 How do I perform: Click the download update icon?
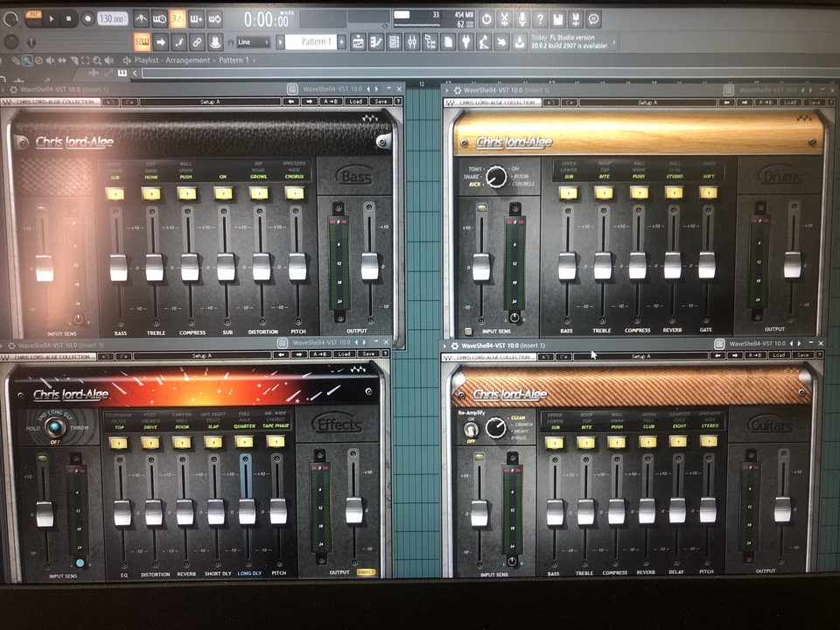(x=519, y=42)
